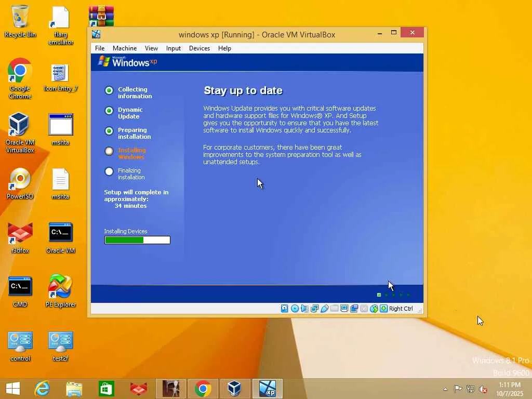Click the USB devices status icon
532x399 pixels.
(x=324, y=309)
